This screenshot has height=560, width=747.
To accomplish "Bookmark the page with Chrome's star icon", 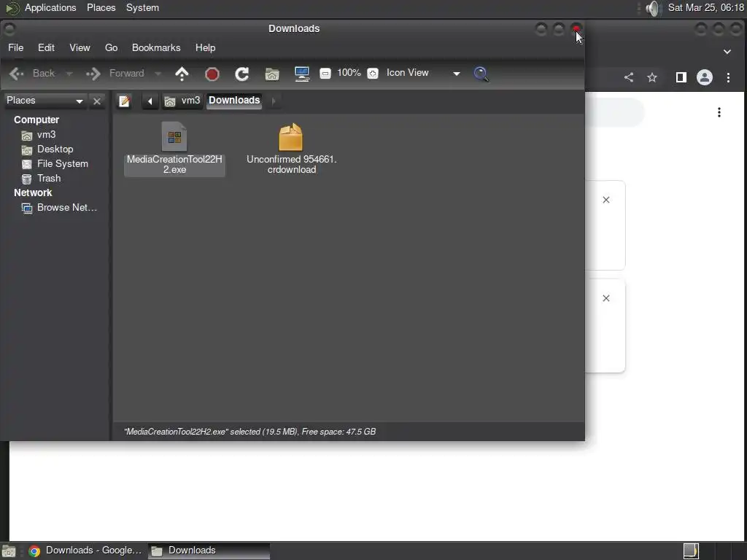I will [x=652, y=77].
